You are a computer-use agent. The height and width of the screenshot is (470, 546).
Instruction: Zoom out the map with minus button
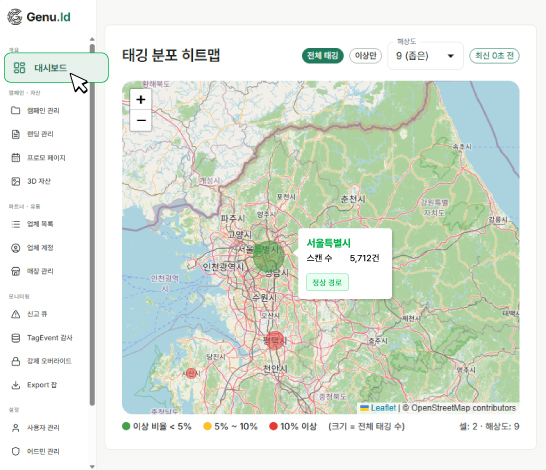pyautogui.click(x=141, y=120)
